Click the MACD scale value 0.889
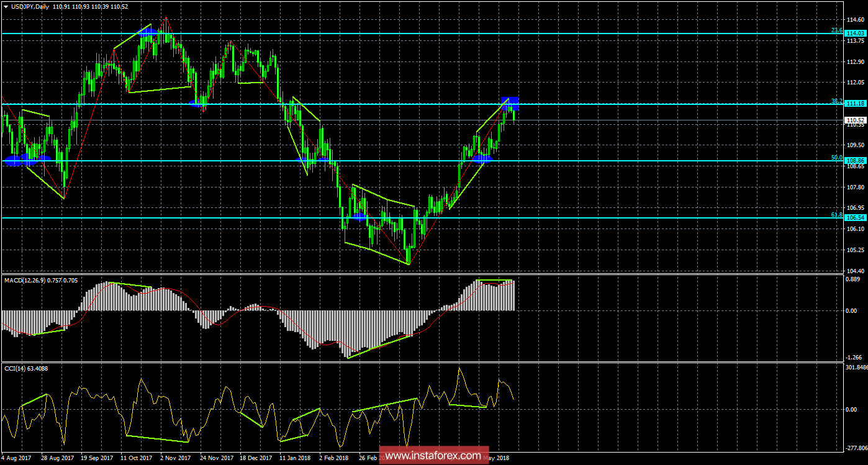The width and height of the screenshot is (868, 465). tap(854, 279)
